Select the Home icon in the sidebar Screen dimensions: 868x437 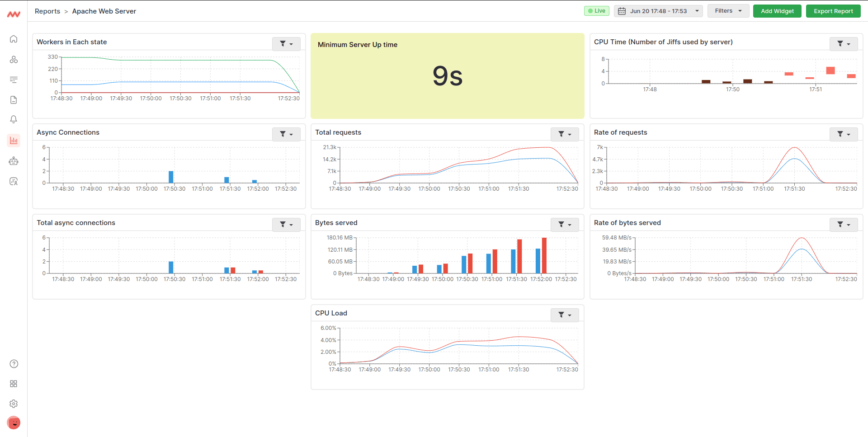14,39
